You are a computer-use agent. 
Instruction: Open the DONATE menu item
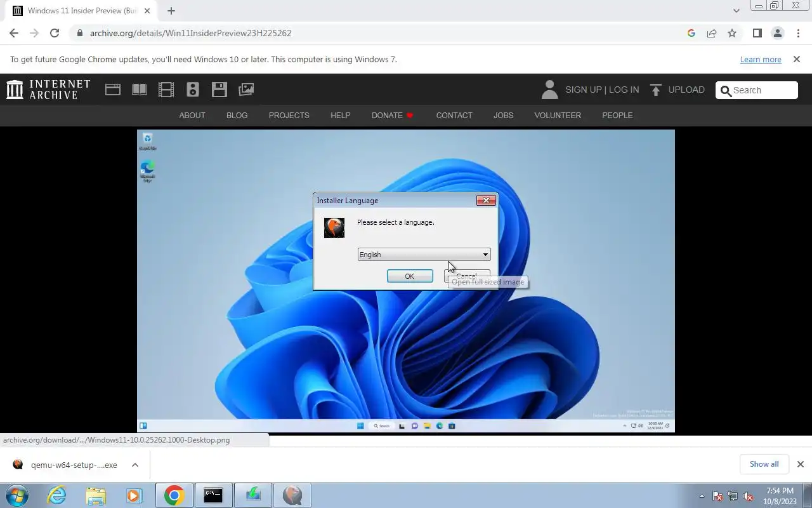click(x=393, y=116)
